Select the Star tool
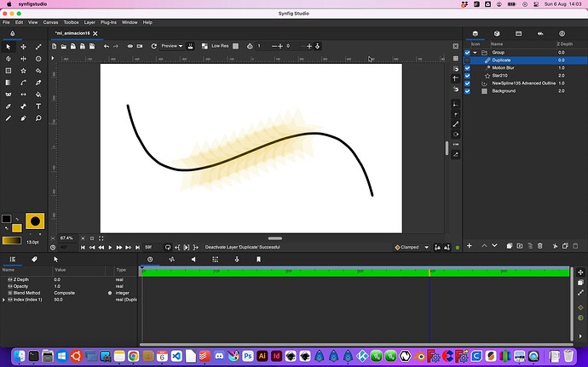 coord(23,71)
